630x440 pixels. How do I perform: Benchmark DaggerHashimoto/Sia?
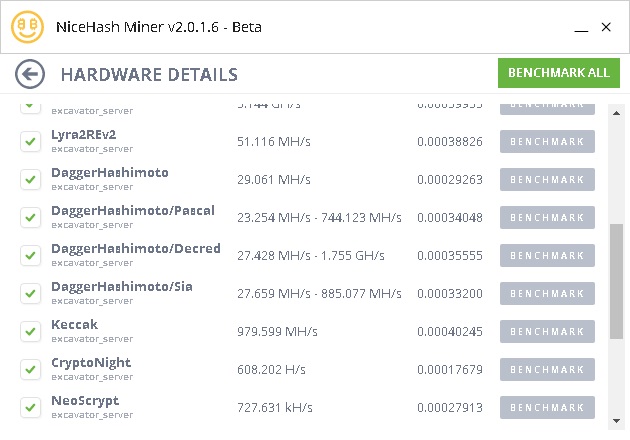pyautogui.click(x=547, y=293)
